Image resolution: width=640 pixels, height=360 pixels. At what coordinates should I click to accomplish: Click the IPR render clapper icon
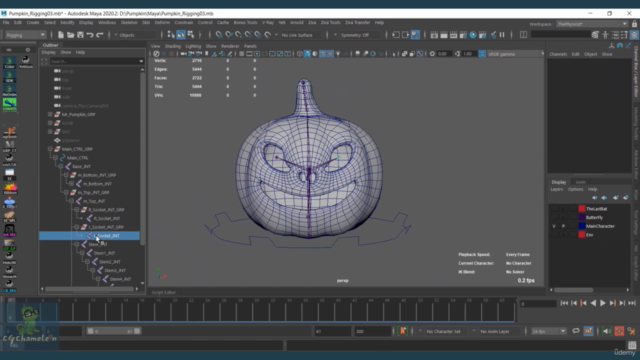click(x=453, y=35)
